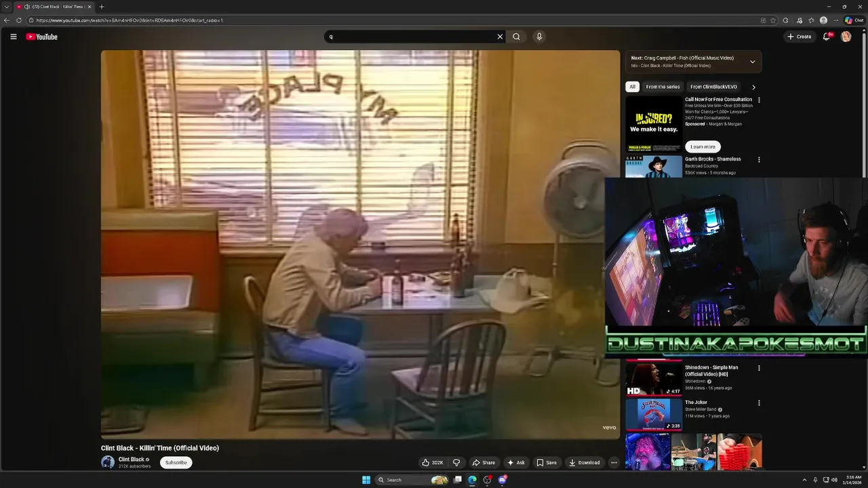Open the Clint Black channel avatar
The height and width of the screenshot is (488, 868).
tap(108, 462)
